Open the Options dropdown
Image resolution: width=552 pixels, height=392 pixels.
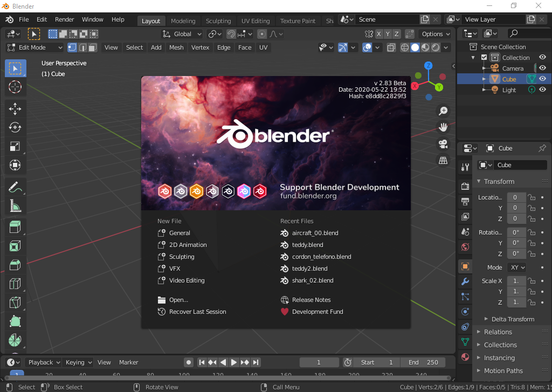pos(436,34)
